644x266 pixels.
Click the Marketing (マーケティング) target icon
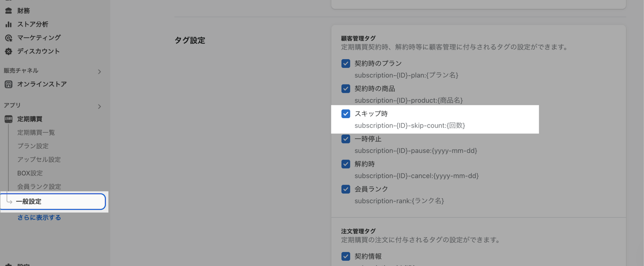pyautogui.click(x=8, y=38)
